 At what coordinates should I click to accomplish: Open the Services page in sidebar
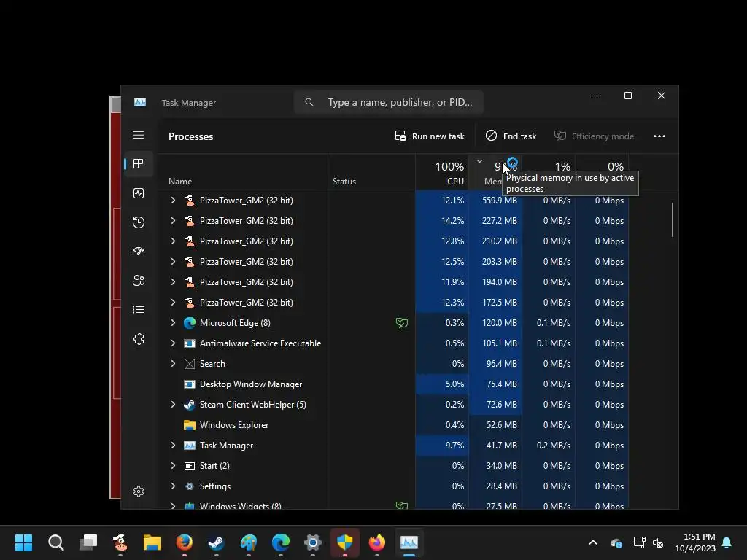139,339
